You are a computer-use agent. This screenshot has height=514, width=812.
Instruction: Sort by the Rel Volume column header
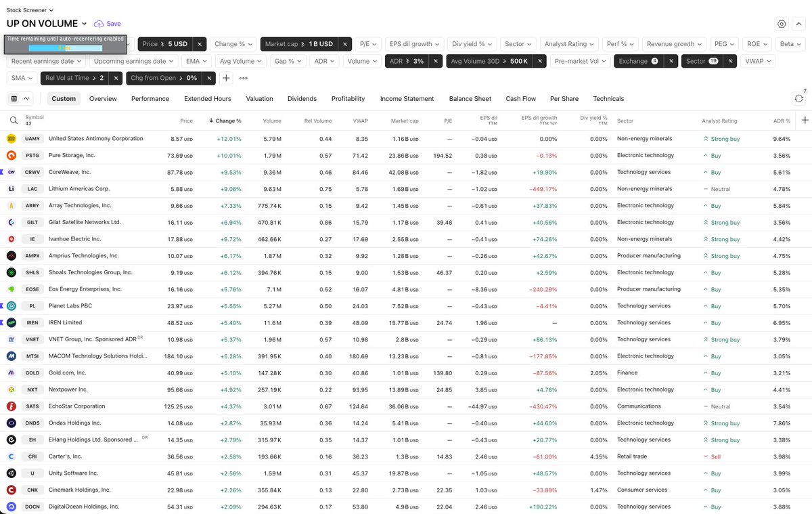318,121
